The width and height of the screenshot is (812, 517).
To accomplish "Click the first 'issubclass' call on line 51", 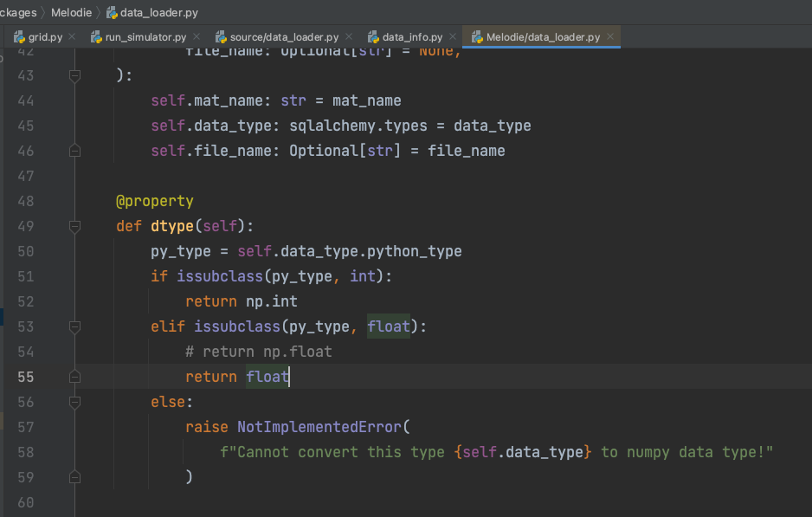I will (x=220, y=276).
